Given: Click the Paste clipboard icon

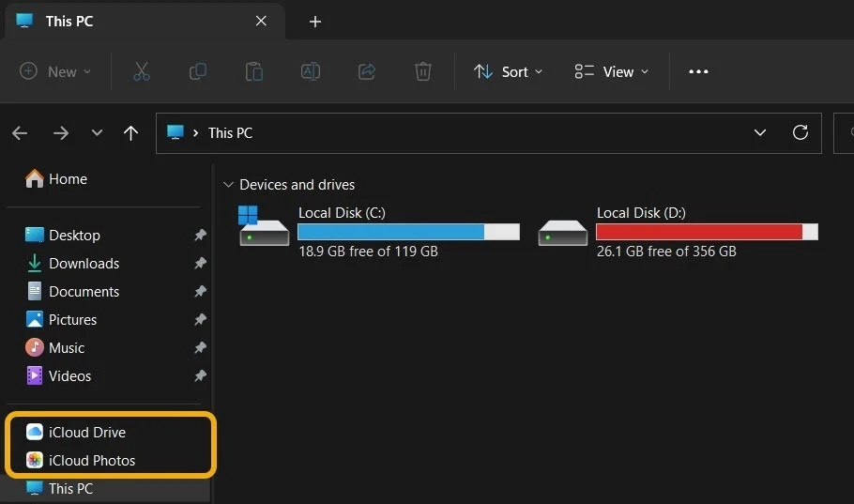Looking at the screenshot, I should (253, 71).
